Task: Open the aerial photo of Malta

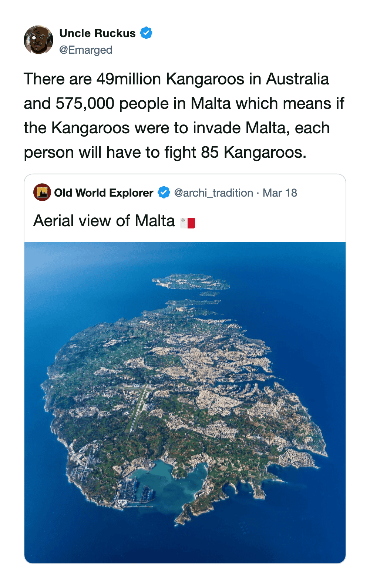Action: (x=185, y=402)
